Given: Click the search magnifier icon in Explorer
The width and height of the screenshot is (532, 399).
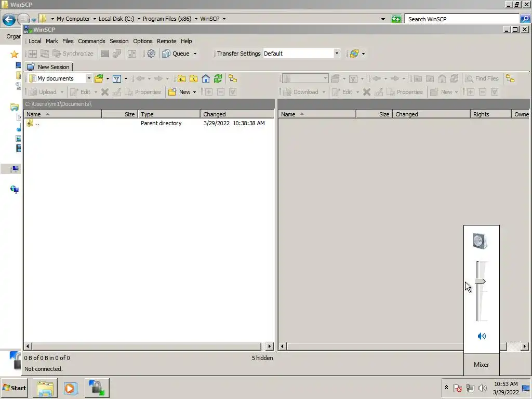Looking at the screenshot, I should point(525,19).
